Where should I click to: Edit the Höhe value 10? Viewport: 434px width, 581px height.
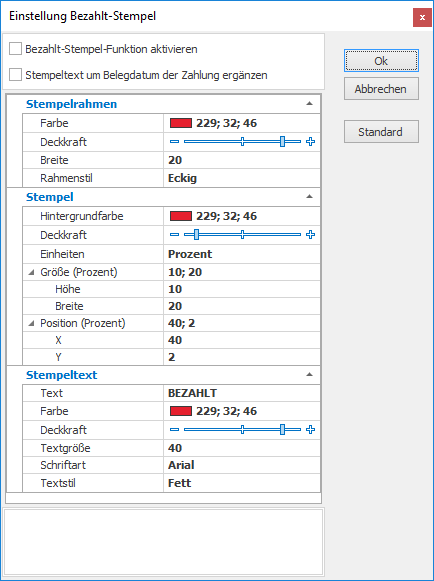coord(242,289)
